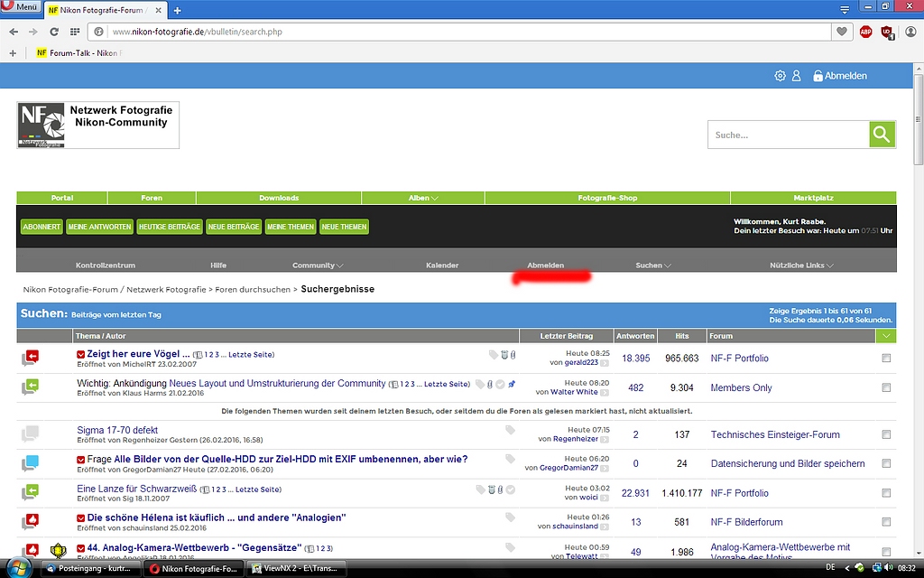Image resolution: width=924 pixels, height=578 pixels.
Task: Click the blue status icon of the Alle Bilder thread
Action: click(30, 463)
